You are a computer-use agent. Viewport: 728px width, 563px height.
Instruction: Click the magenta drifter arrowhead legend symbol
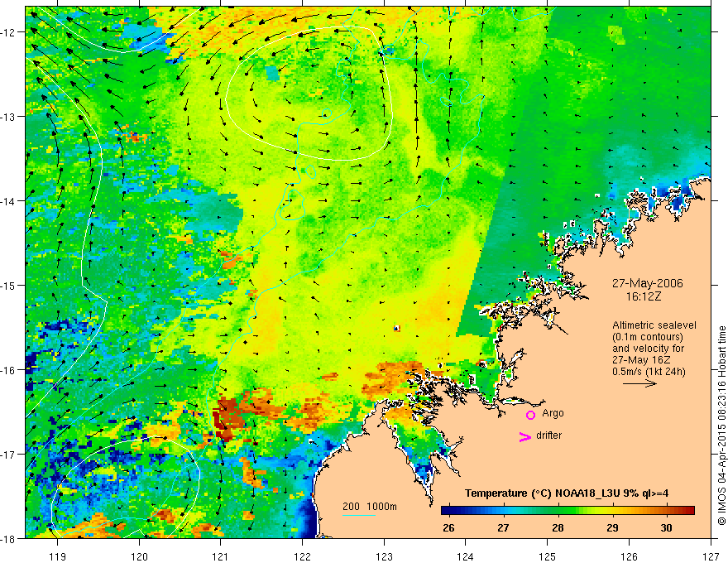pos(524,436)
